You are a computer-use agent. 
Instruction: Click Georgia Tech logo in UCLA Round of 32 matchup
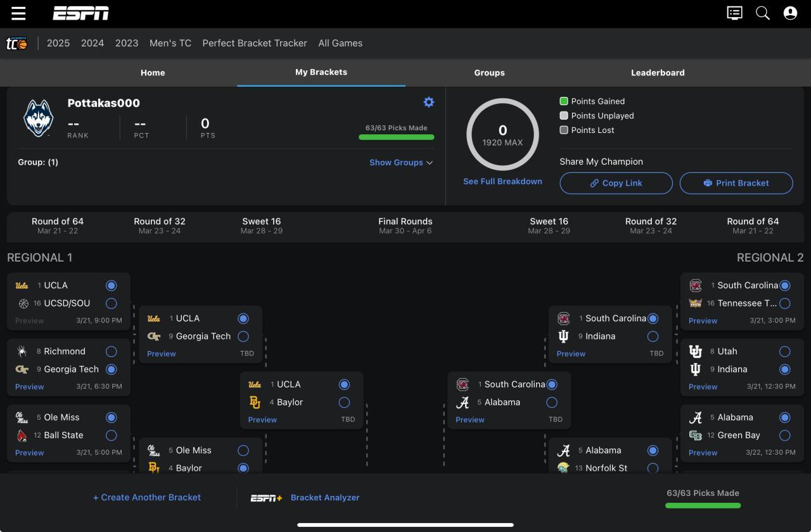(x=153, y=336)
